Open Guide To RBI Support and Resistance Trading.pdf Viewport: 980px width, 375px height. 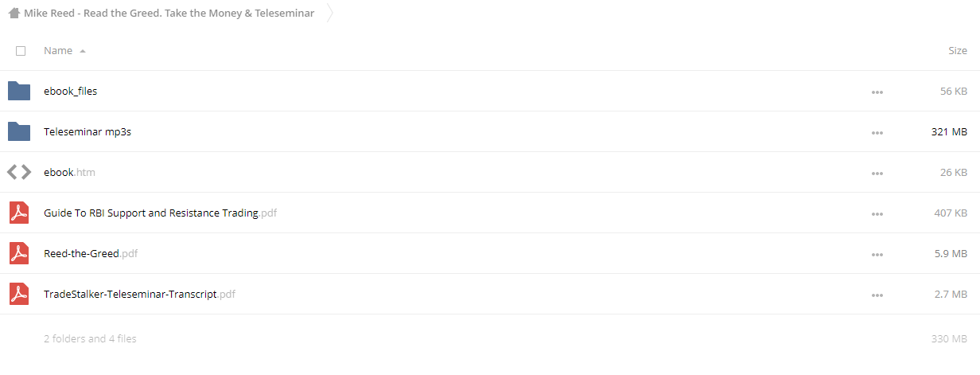click(160, 213)
